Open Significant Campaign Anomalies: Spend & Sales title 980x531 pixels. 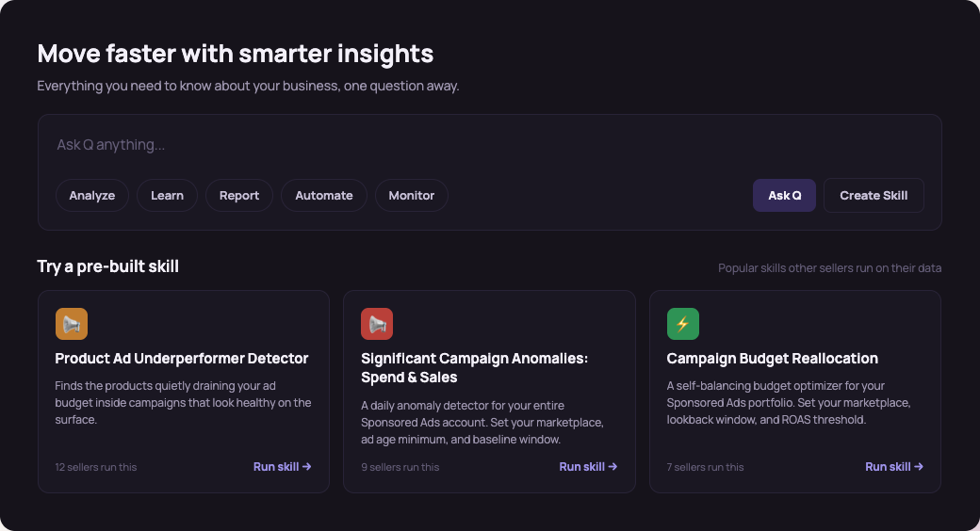(474, 368)
